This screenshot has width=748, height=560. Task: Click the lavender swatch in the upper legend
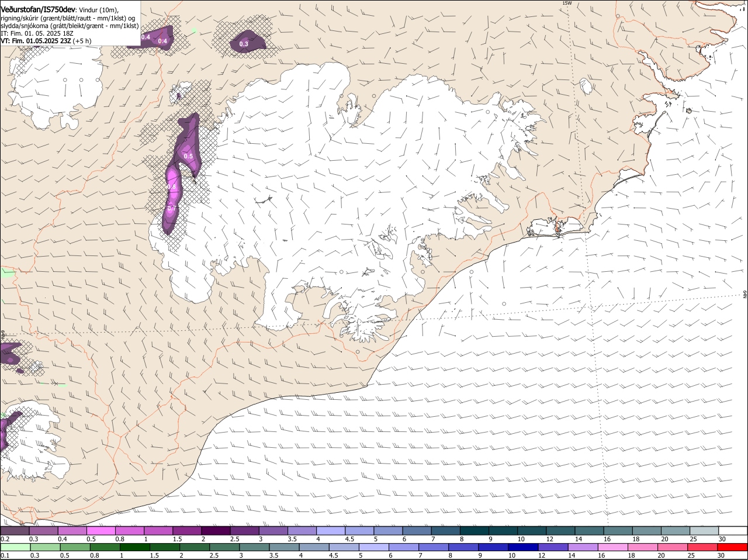(x=331, y=531)
